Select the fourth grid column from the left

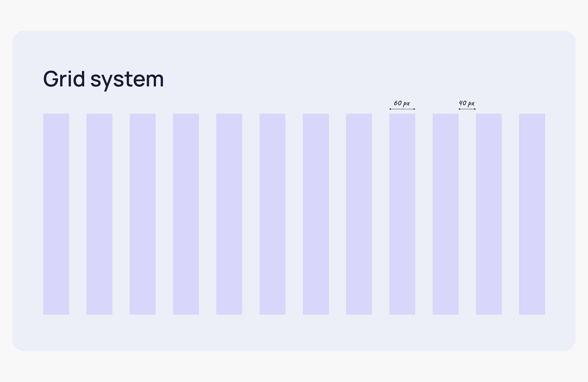[186, 214]
